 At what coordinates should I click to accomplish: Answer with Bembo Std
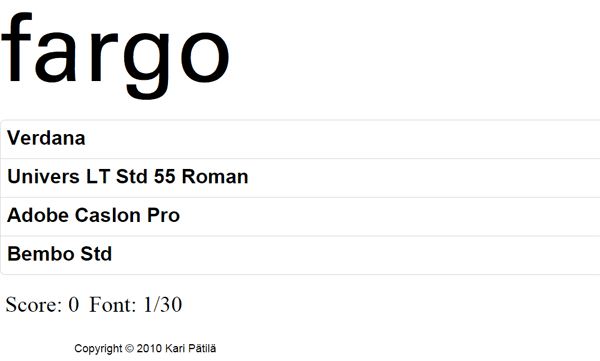click(x=300, y=255)
